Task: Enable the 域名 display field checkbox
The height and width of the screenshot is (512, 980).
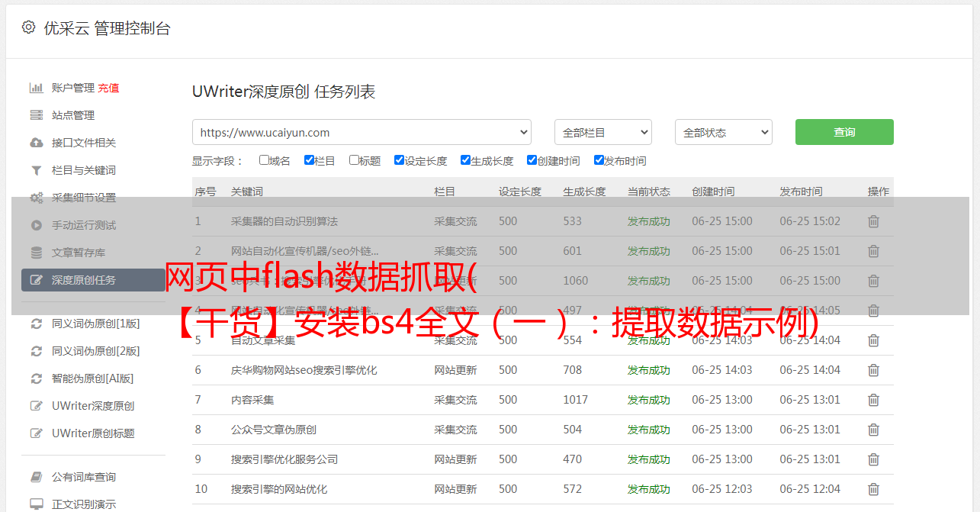Action: coord(264,160)
